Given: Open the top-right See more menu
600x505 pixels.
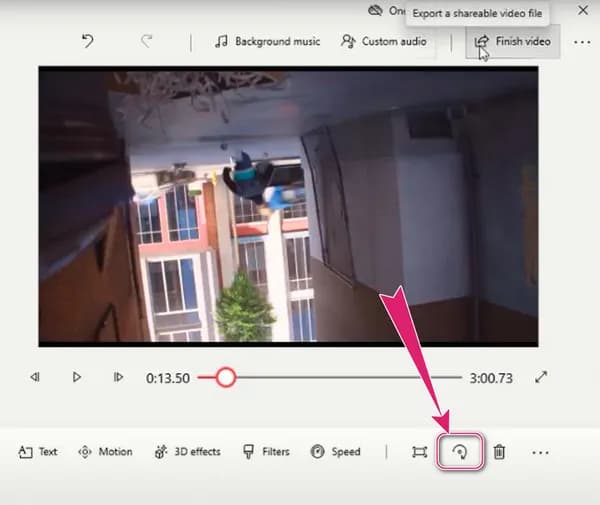Looking at the screenshot, I should coord(580,42).
